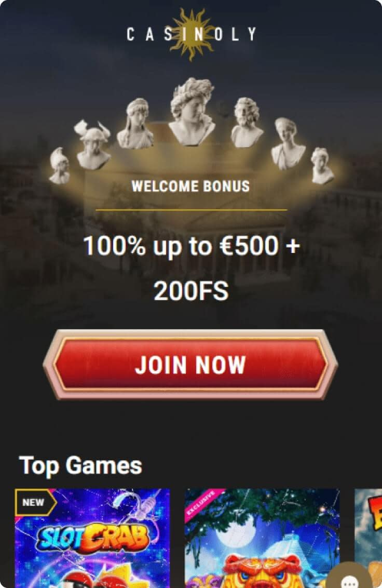
Task: Click the far-right small bust statue
Action: [321, 165]
